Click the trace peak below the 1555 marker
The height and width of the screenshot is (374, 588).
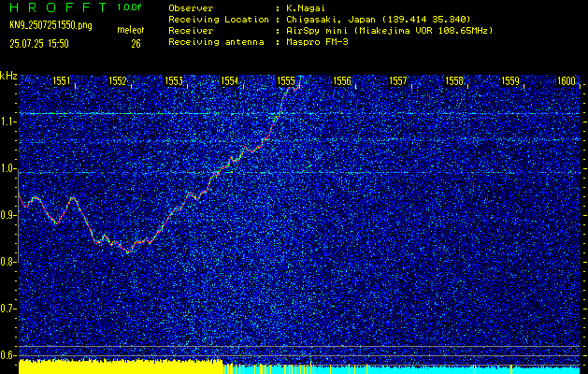coord(291,89)
